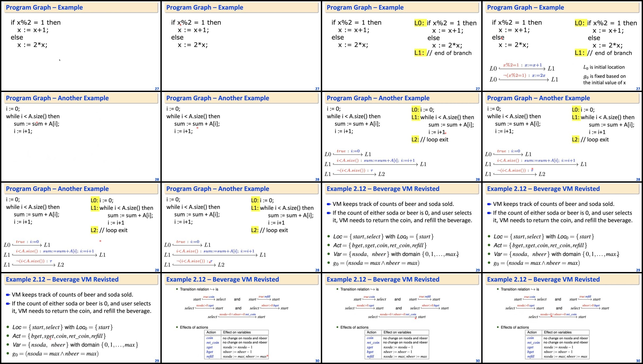Click the 'Program Graph – Example' title of second slide
643x364 pixels.
tap(204, 7)
